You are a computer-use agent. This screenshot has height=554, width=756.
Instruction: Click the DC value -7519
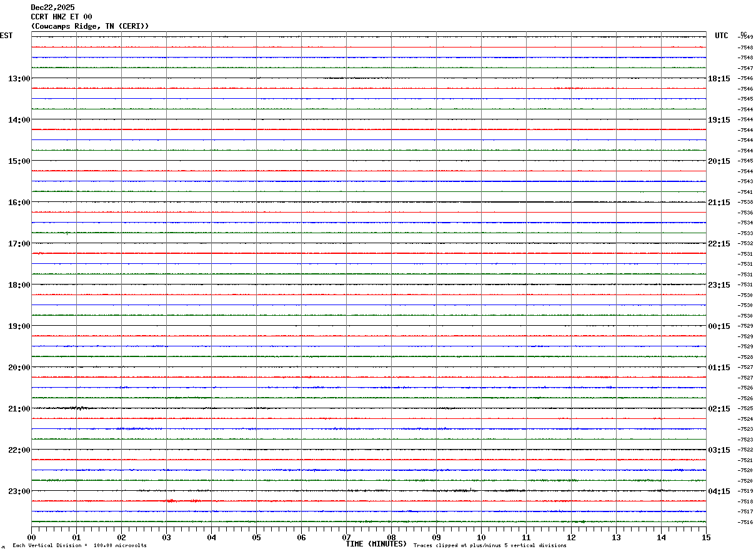(x=745, y=491)
